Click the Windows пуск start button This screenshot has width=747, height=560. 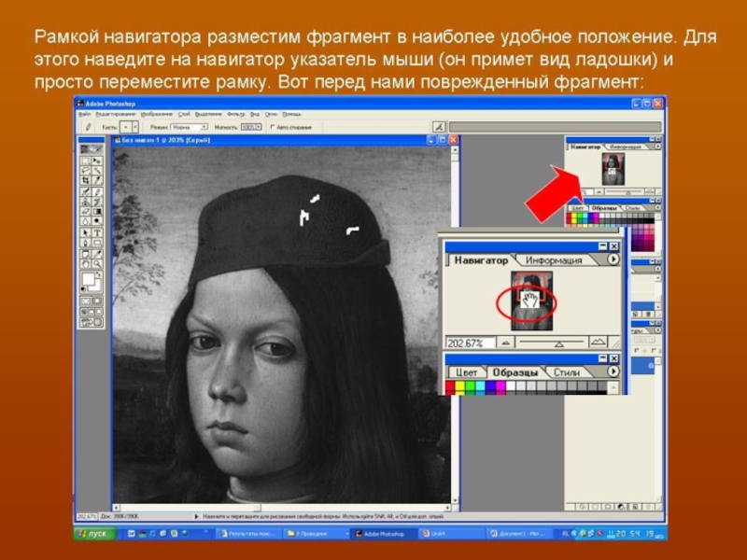(x=96, y=533)
